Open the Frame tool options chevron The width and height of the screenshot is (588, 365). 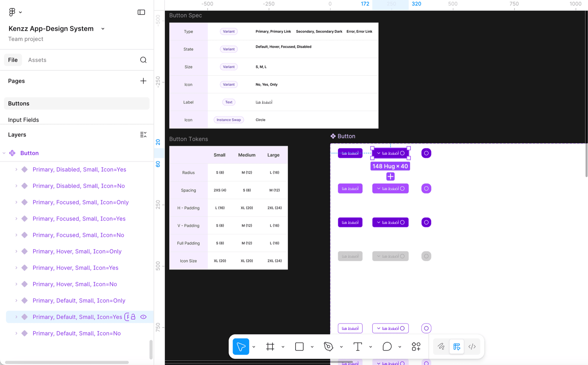coord(283,347)
